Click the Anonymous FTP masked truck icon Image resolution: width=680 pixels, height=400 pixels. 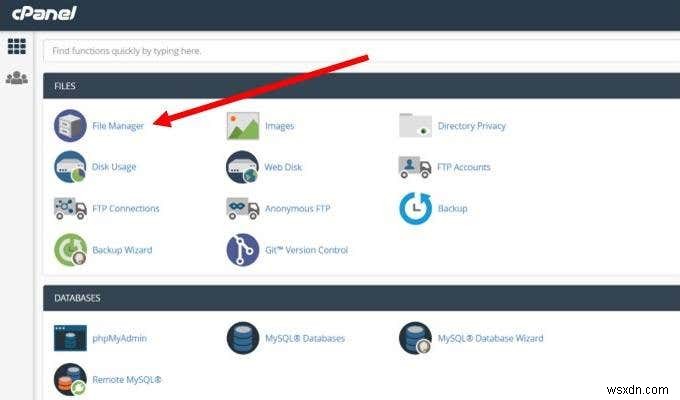click(243, 209)
